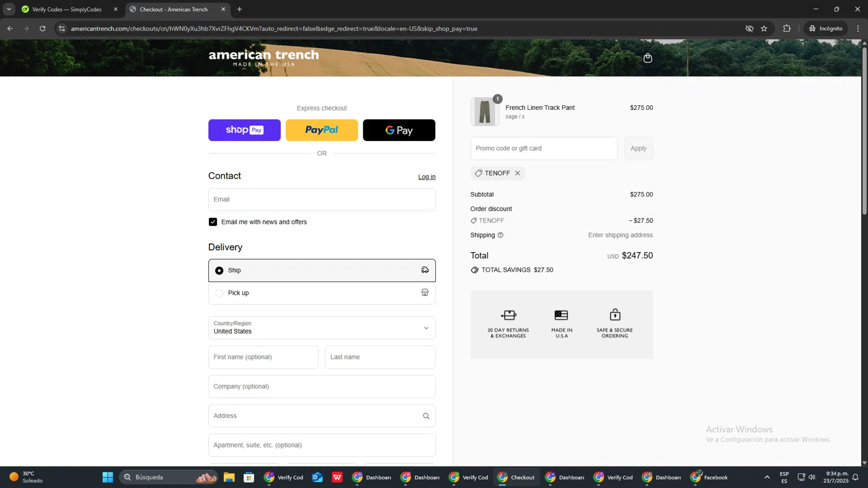This screenshot has width=868, height=488.
Task: Click the French Linen Track Pant thumbnail
Action: click(485, 112)
